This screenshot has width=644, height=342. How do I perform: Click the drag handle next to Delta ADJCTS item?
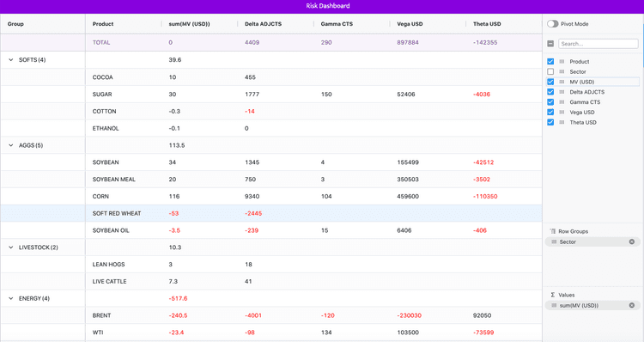point(562,92)
